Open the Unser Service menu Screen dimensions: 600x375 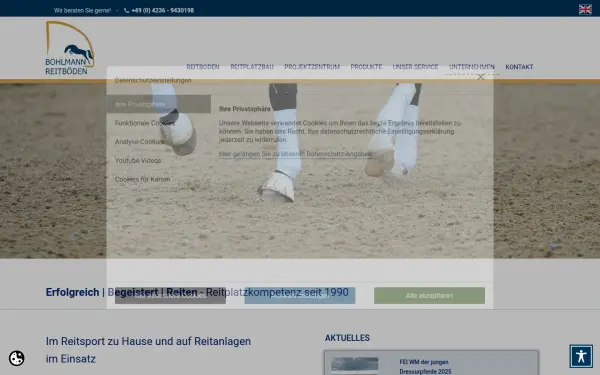coord(415,67)
